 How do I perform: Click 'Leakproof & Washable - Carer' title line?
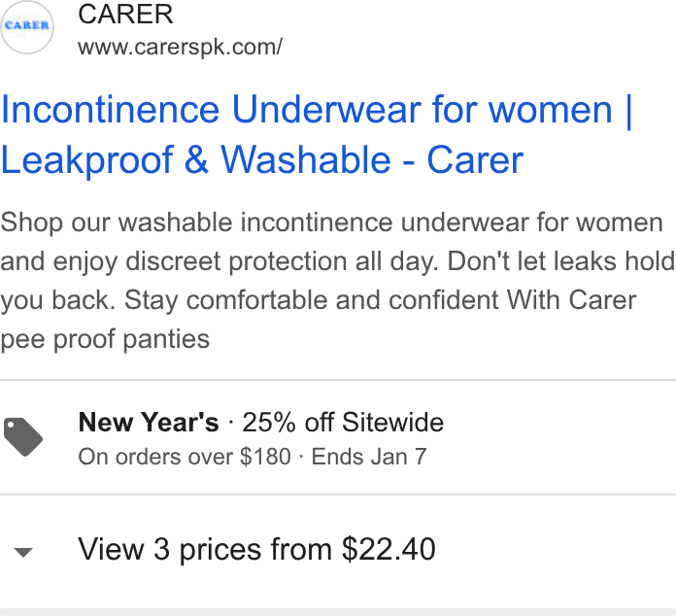click(x=262, y=159)
